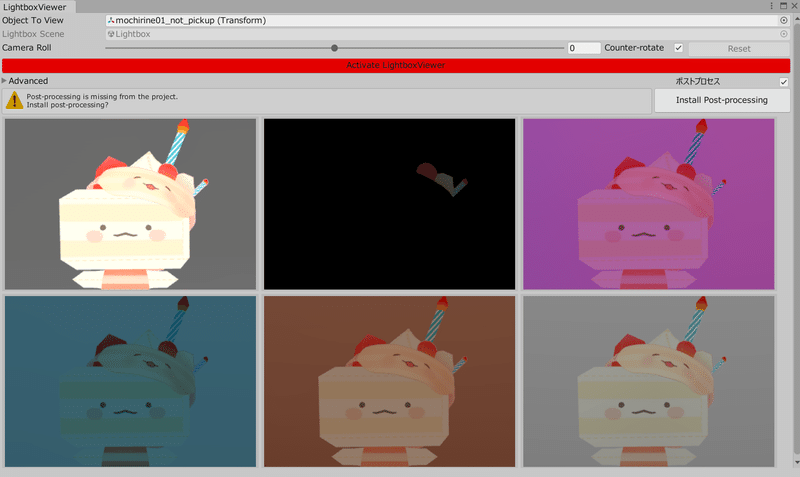Maximize the LightboxViewer panel

point(784,6)
